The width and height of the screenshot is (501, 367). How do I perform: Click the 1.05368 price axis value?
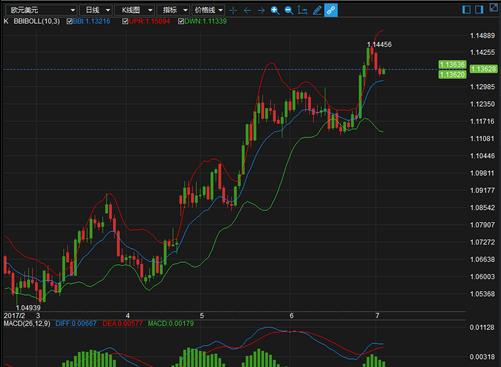pyautogui.click(x=482, y=294)
